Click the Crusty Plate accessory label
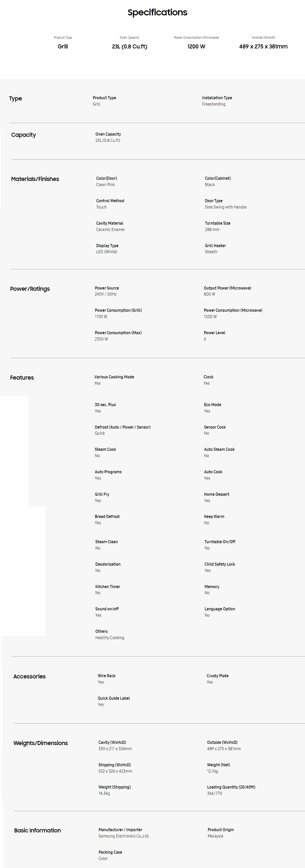The image size is (305, 868). coord(217,676)
